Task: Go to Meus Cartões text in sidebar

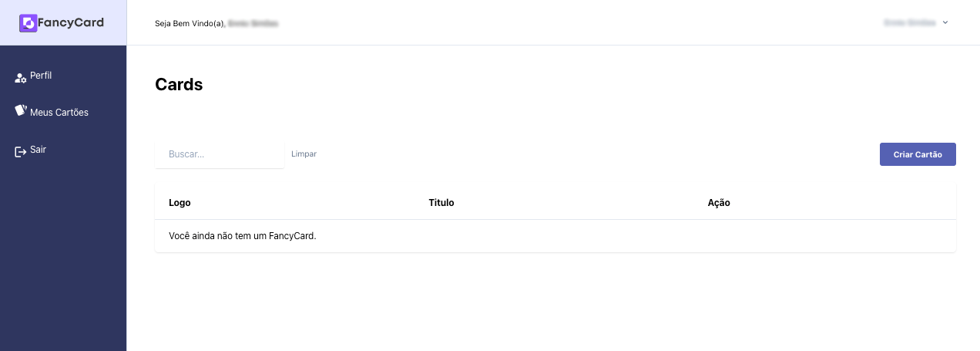Action: pos(59,113)
